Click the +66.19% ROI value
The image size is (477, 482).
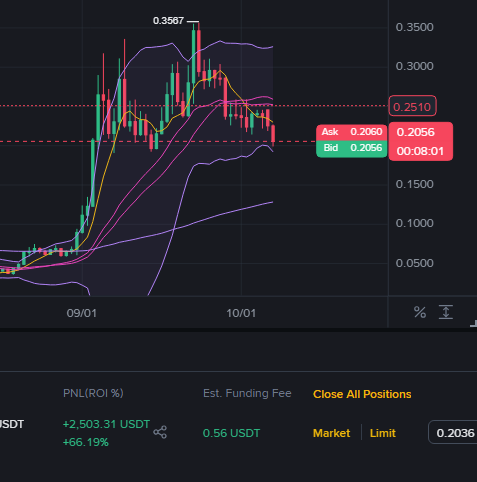point(86,442)
